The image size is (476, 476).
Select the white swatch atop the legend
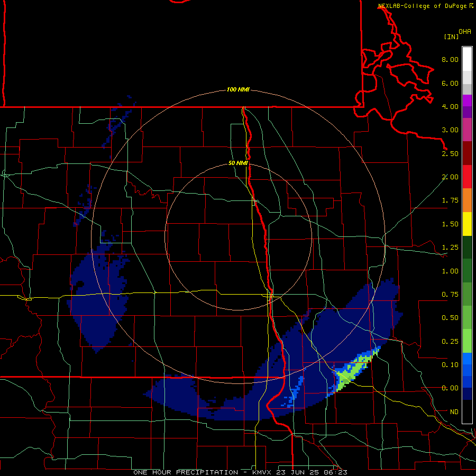pyautogui.click(x=467, y=59)
